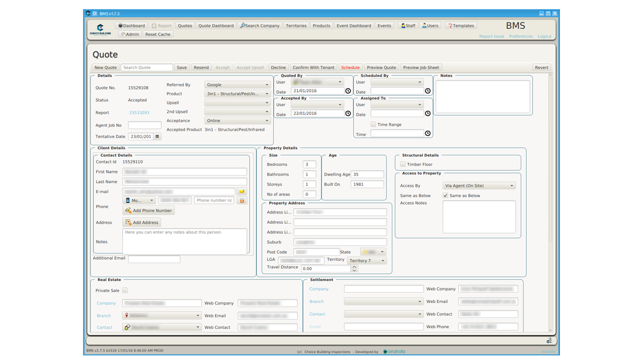Image resolution: width=643 pixels, height=364 pixels.
Task: Click the red Schedule button
Action: point(350,67)
